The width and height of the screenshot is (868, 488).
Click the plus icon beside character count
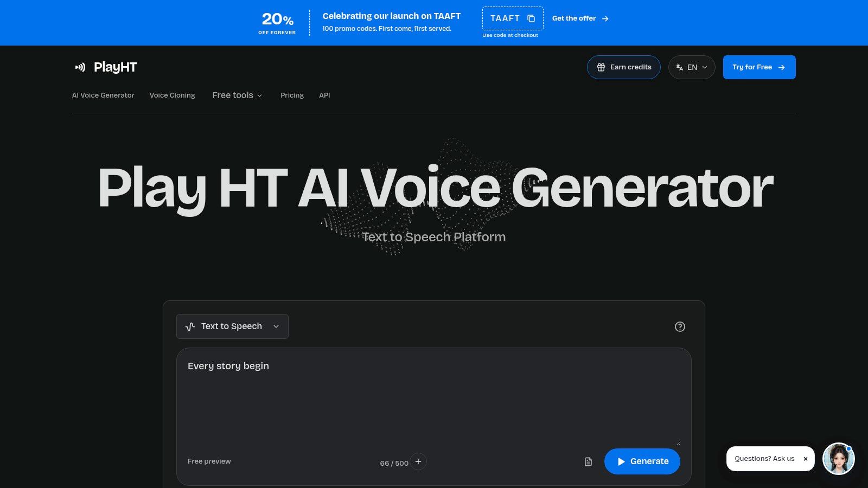point(418,461)
